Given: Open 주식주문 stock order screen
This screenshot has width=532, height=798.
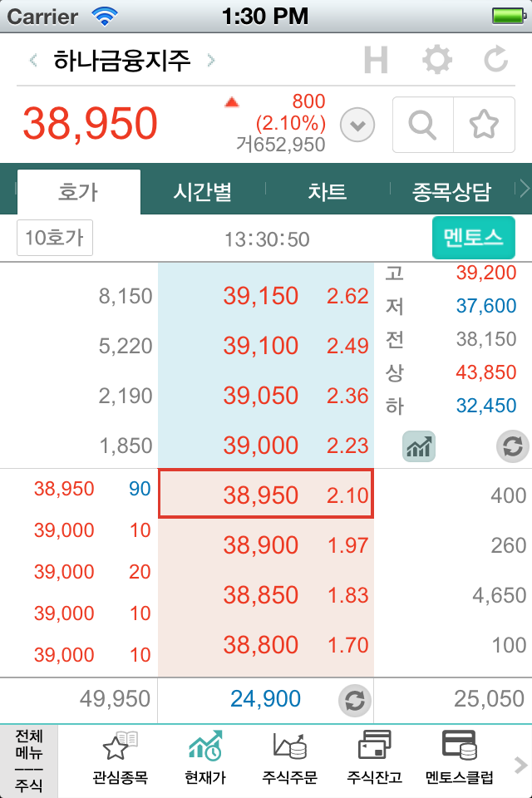Looking at the screenshot, I should 289,760.
